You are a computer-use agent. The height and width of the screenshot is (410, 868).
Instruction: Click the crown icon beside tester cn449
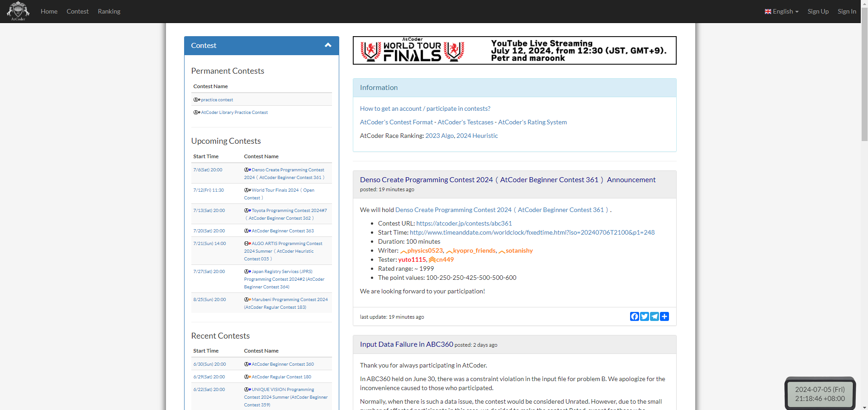pos(432,259)
